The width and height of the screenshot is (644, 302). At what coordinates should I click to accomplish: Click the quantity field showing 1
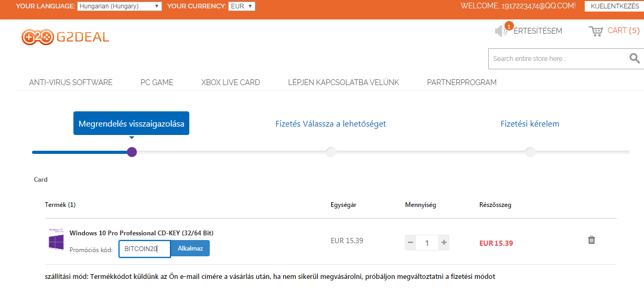[x=427, y=243]
